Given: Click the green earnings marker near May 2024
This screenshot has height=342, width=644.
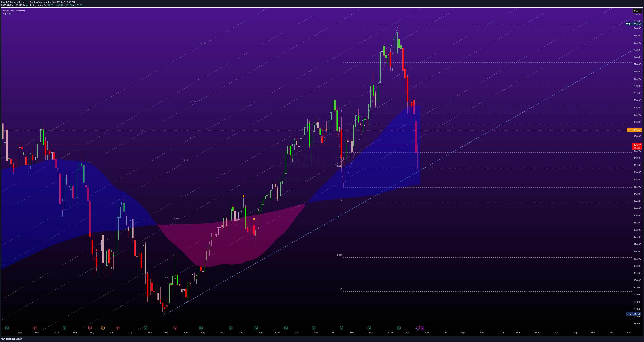Looking at the screenshot, I should [x=314, y=328].
